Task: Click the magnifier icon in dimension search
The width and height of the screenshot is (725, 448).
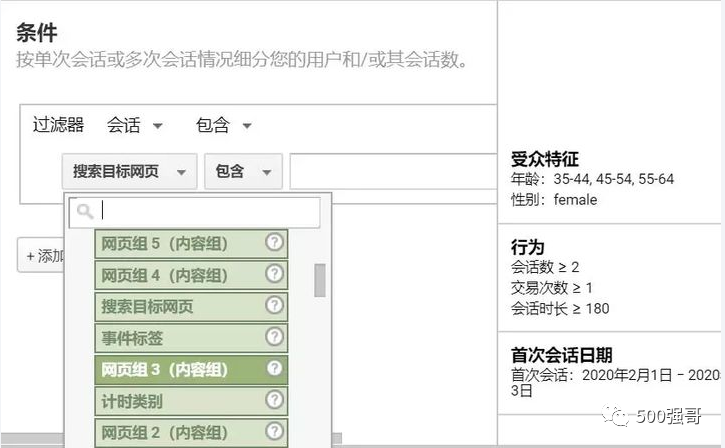Action: [x=85, y=212]
